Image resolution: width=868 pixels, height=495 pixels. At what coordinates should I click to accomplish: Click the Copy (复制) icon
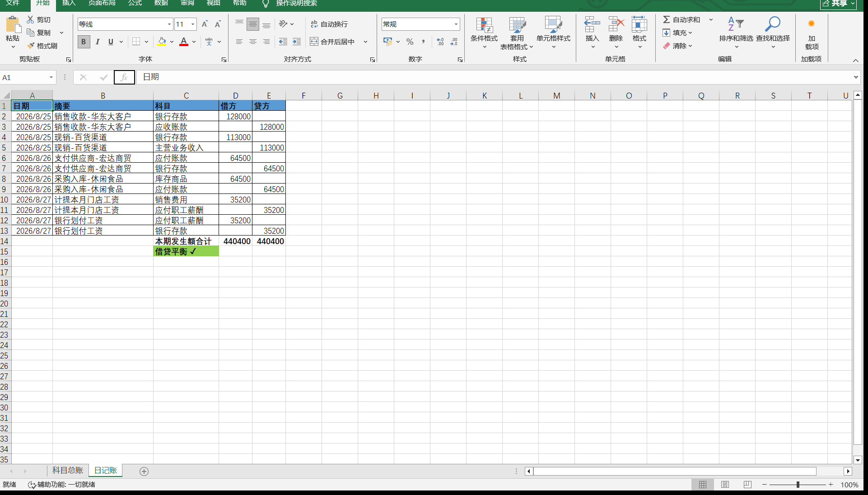pos(30,33)
